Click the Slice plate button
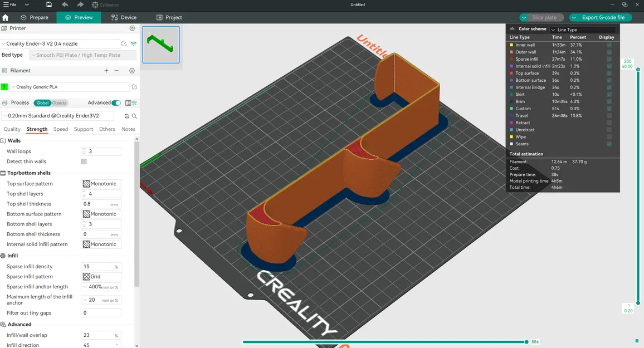This screenshot has width=644, height=348. pyautogui.click(x=544, y=18)
